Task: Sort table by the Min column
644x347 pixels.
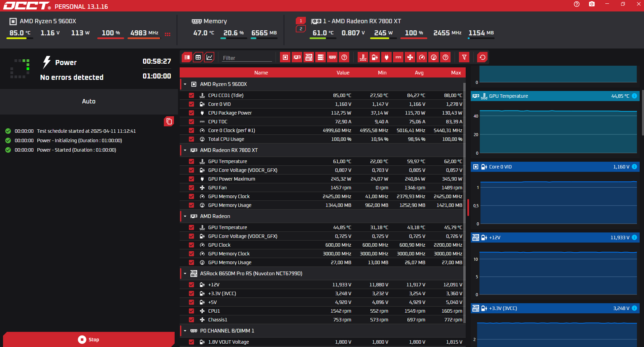Action: click(x=382, y=73)
